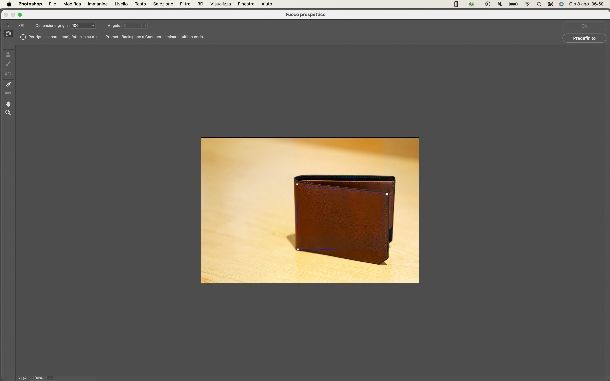The image size is (610, 381).
Task: Select the Create Plane tool
Action: point(8,34)
